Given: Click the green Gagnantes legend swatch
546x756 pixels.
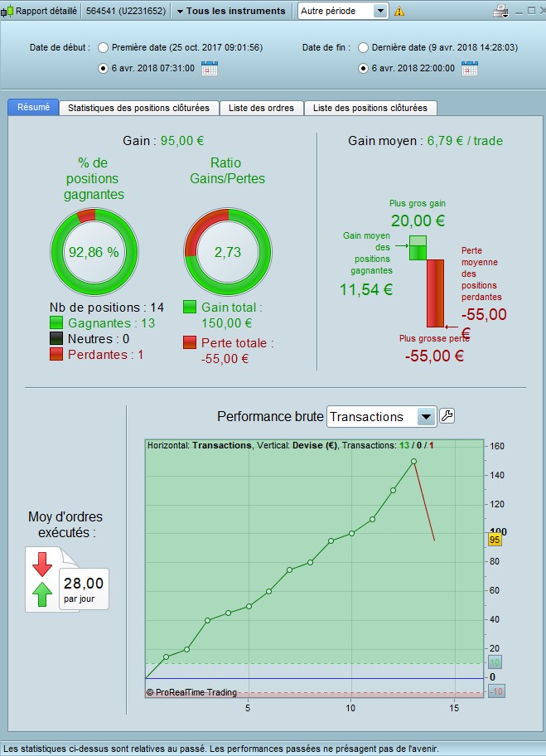Looking at the screenshot, I should point(56,322).
